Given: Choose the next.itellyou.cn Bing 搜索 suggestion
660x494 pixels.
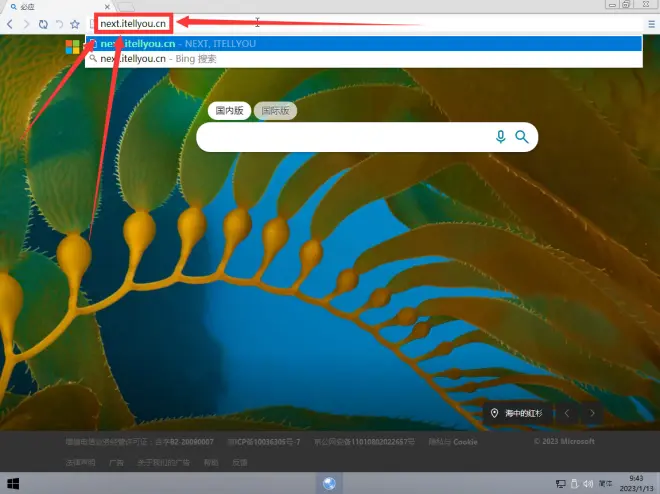Looking at the screenshot, I should pos(158,59).
